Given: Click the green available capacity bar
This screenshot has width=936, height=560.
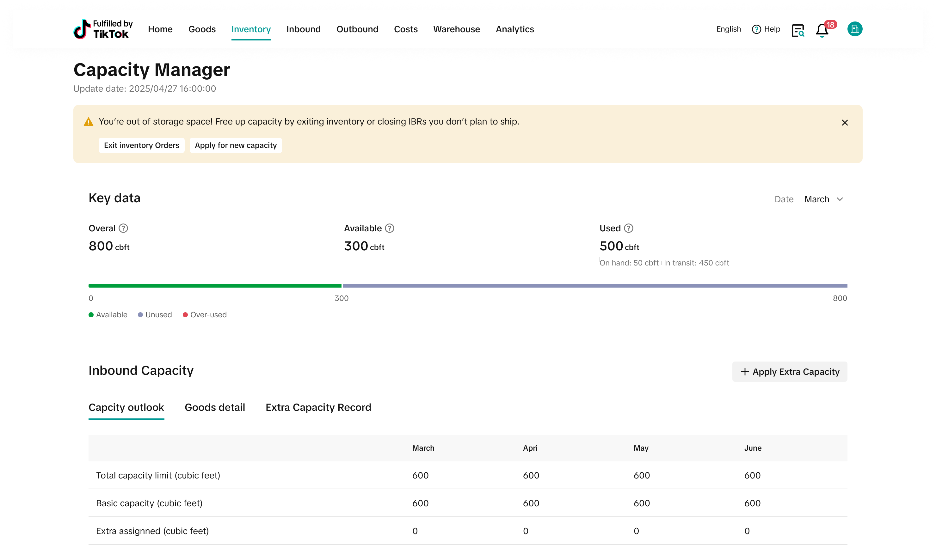Looking at the screenshot, I should 215,286.
